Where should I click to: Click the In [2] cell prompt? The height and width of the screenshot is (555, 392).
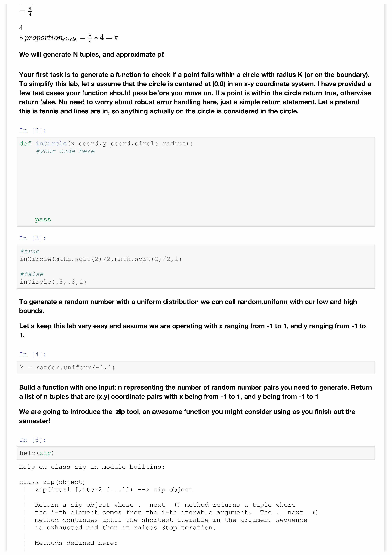[x=33, y=130]
